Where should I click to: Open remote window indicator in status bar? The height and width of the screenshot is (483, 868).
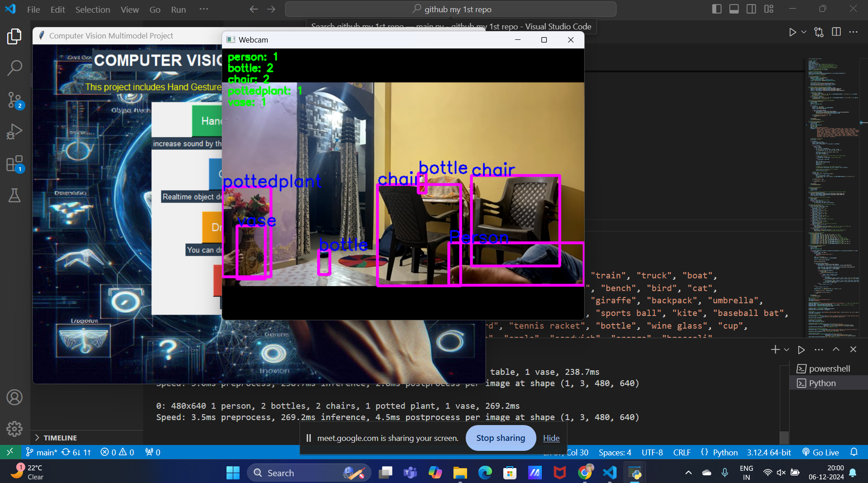pos(10,452)
